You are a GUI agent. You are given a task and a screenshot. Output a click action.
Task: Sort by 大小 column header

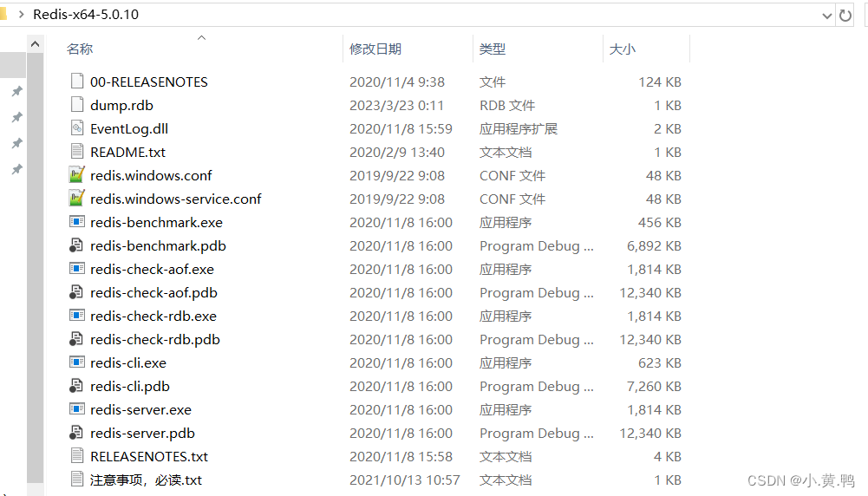[623, 49]
